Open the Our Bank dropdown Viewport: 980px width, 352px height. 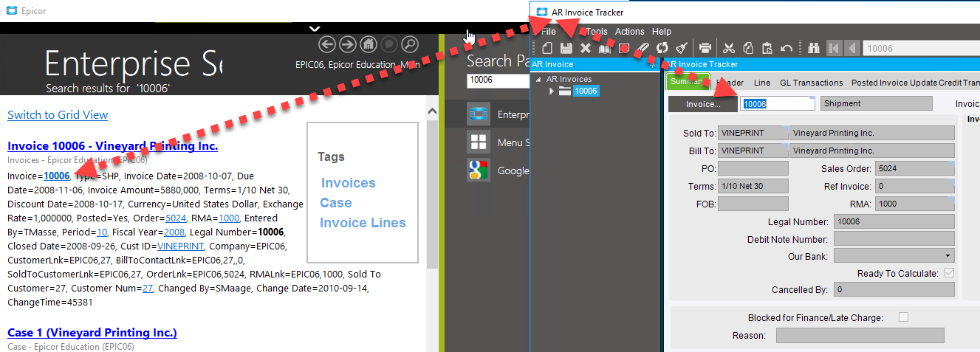point(948,256)
